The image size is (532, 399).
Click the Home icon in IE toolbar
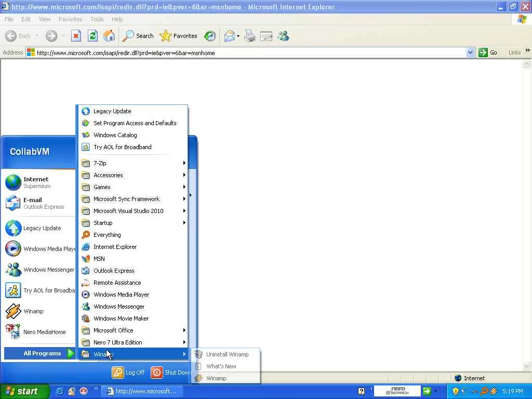point(109,36)
